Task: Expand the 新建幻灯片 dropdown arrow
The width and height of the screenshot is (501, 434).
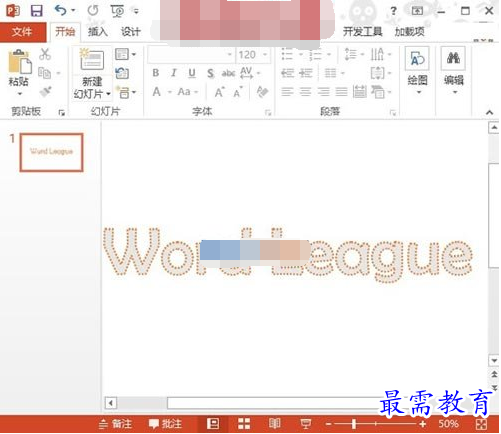Action: coord(108,94)
